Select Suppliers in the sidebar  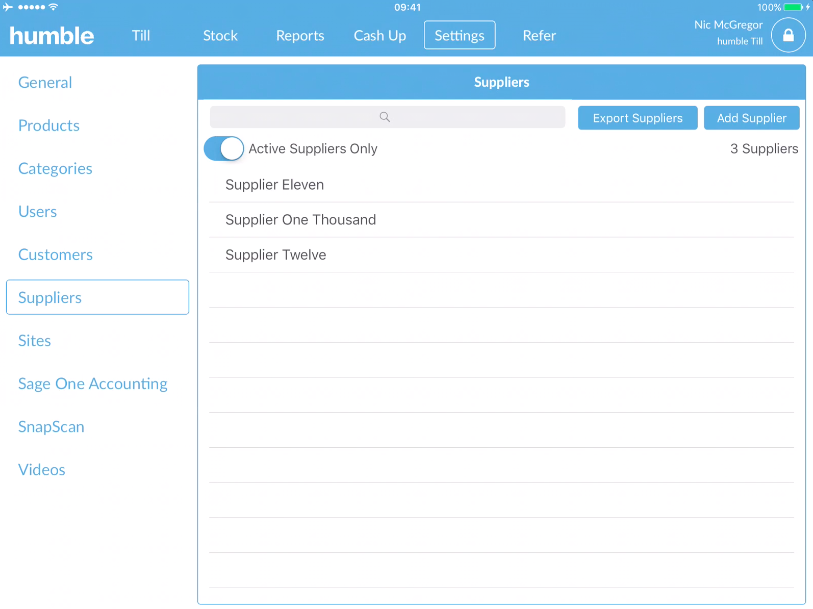tap(97, 297)
